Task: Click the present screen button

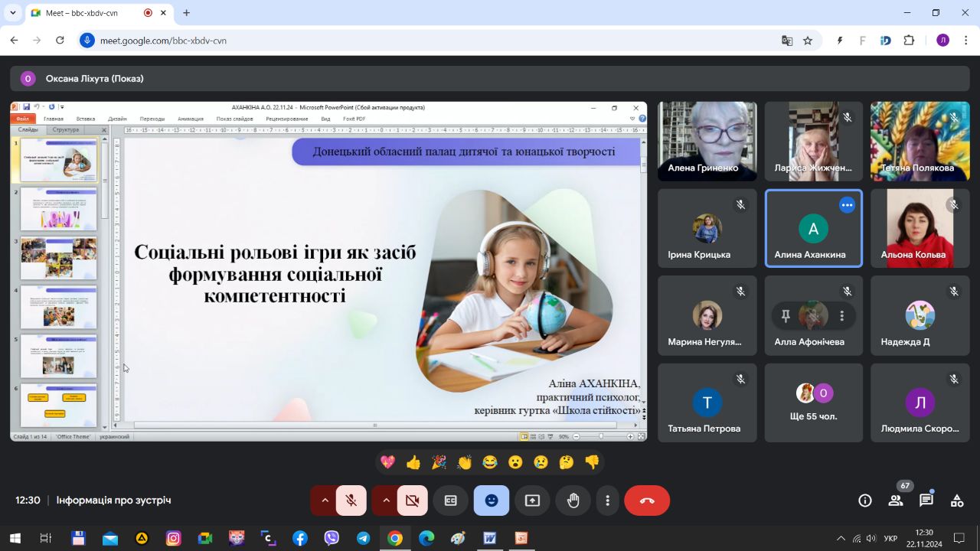Action: click(532, 500)
